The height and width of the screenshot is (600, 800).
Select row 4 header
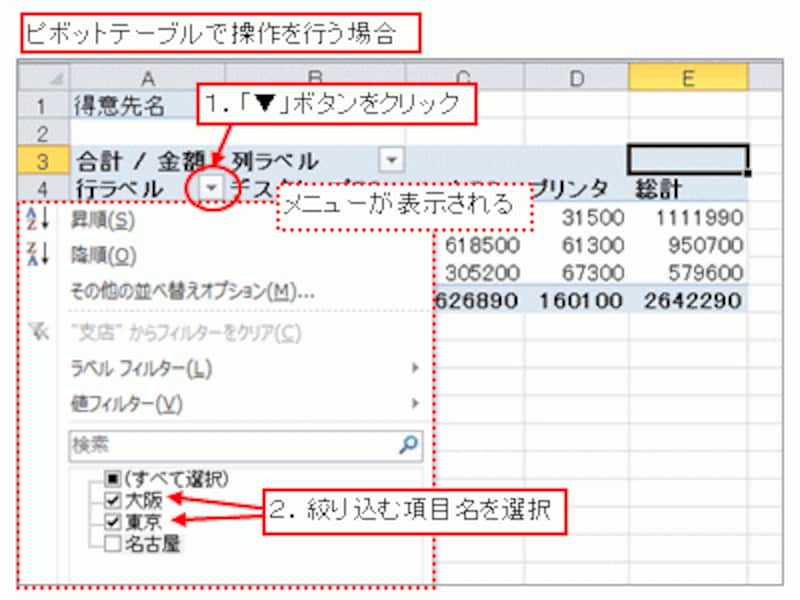pyautogui.click(x=43, y=189)
